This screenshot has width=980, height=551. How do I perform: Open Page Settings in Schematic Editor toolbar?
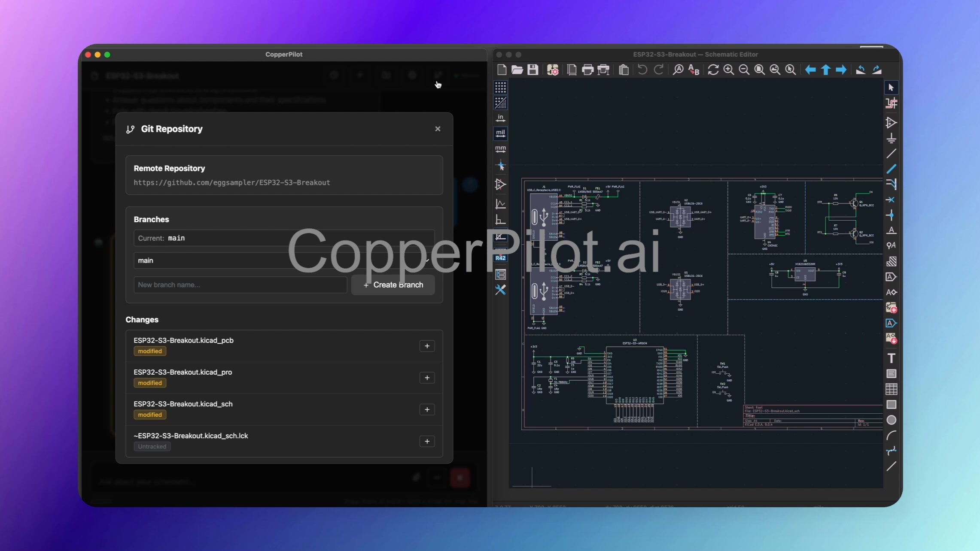pos(572,70)
